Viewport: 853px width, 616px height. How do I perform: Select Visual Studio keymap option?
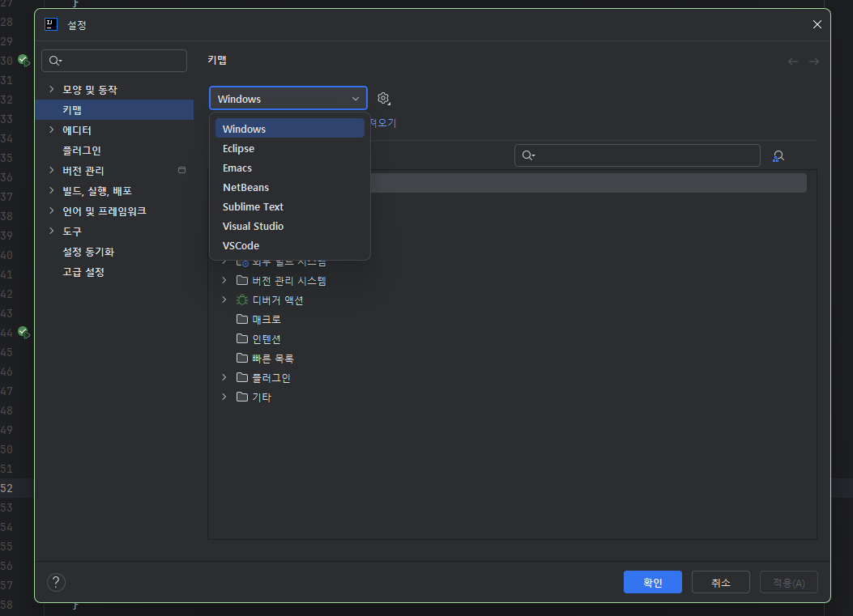(x=289, y=226)
